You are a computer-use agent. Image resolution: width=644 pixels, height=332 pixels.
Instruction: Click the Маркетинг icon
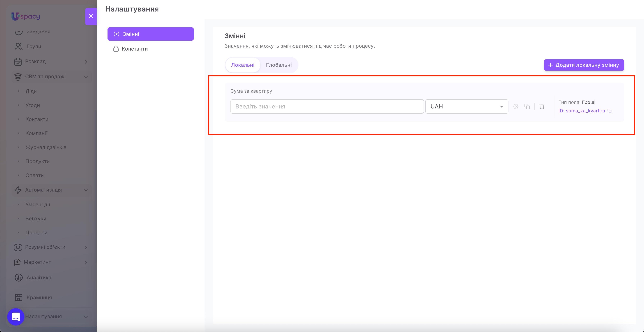coord(17,262)
